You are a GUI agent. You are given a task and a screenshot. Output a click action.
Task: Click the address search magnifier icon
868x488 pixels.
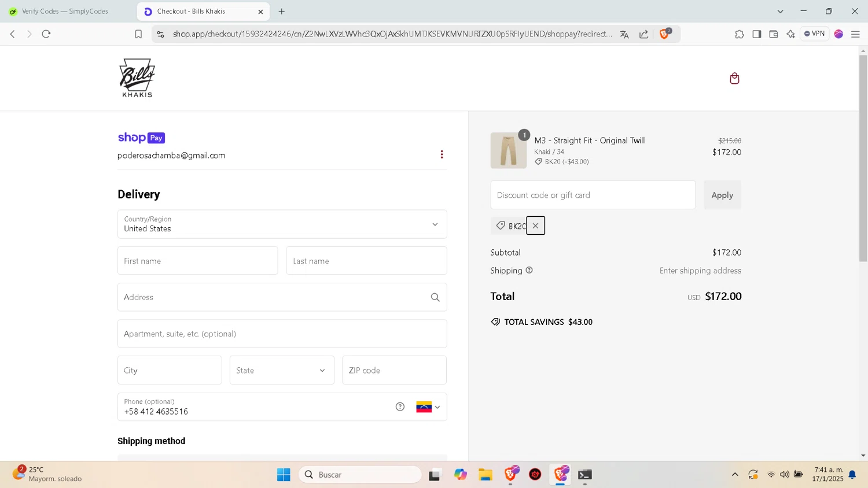coord(435,297)
